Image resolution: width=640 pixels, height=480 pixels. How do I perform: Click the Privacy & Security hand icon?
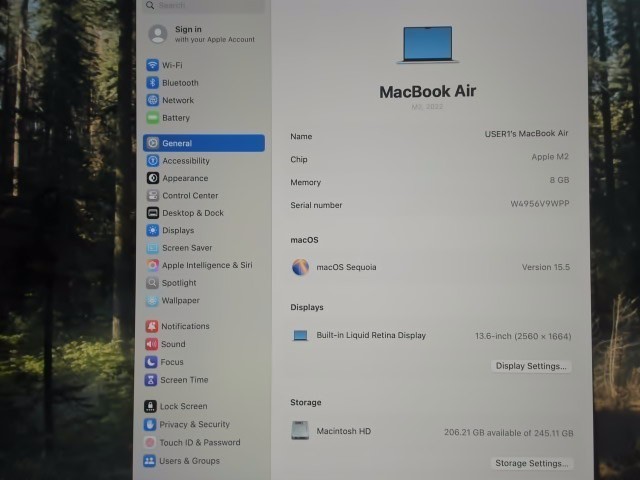point(150,424)
